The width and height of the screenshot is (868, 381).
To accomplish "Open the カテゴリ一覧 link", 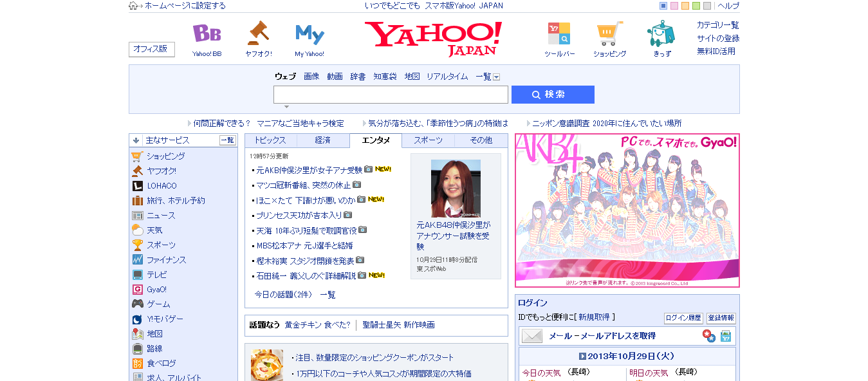I will (x=718, y=25).
